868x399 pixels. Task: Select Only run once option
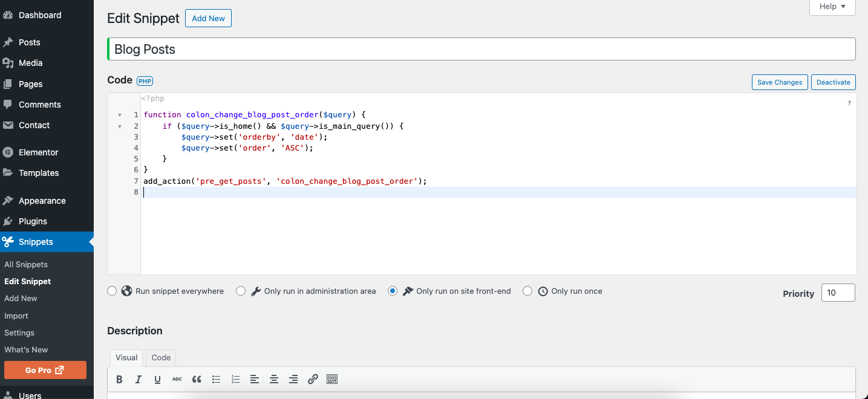click(x=527, y=291)
